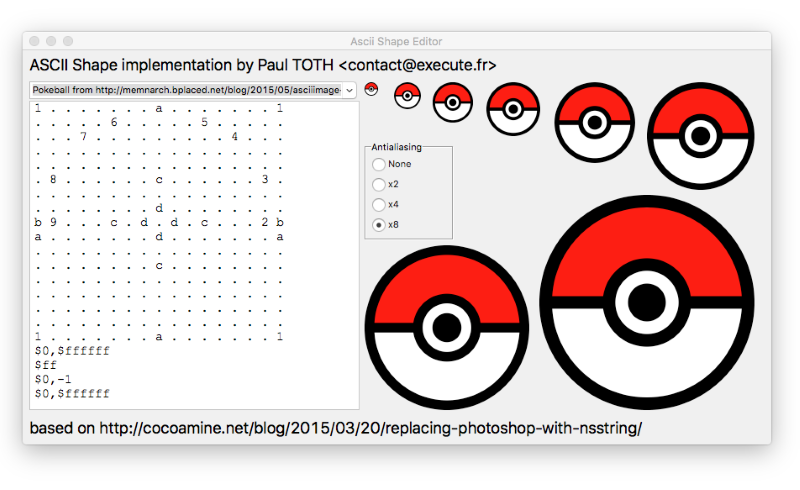Click the window close button

pyautogui.click(x=34, y=41)
